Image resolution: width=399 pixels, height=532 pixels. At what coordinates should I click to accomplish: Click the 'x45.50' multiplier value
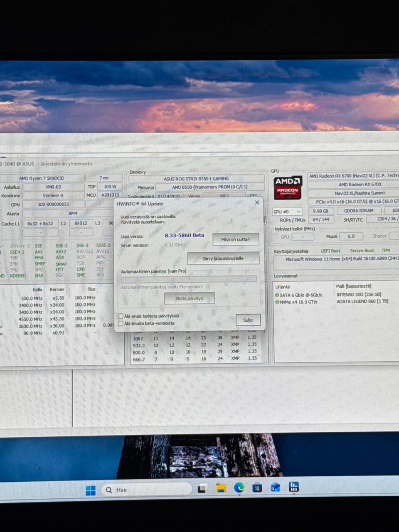click(58, 319)
